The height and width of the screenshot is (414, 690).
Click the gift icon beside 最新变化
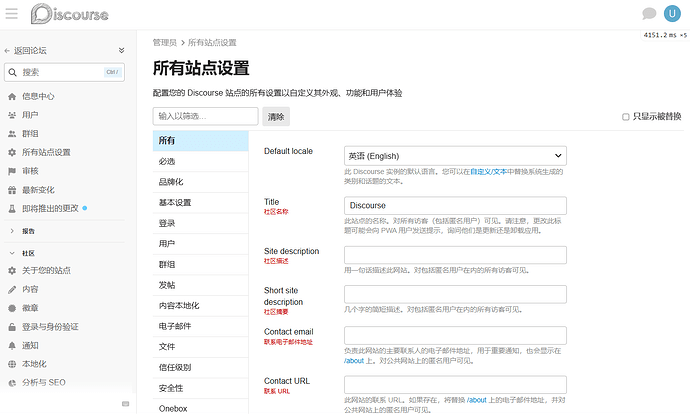12,190
